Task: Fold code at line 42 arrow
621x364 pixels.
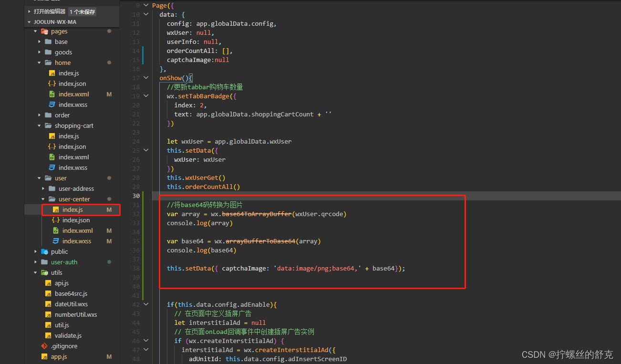Action: point(147,305)
